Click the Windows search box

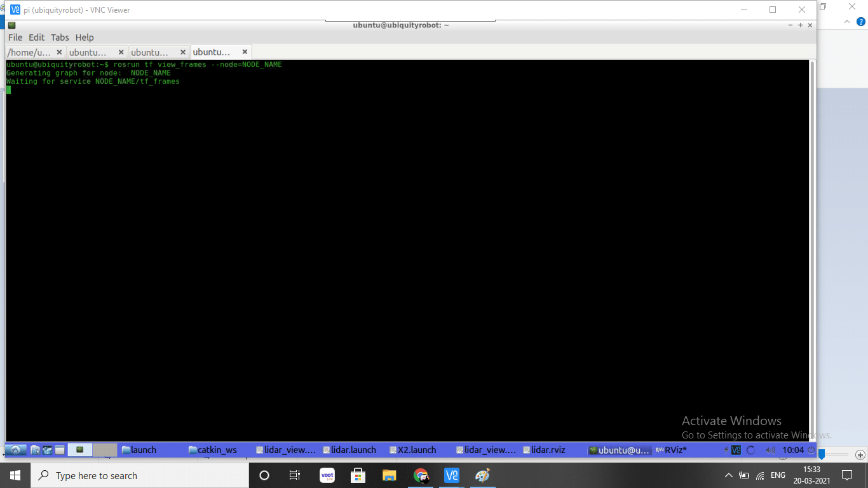click(140, 475)
